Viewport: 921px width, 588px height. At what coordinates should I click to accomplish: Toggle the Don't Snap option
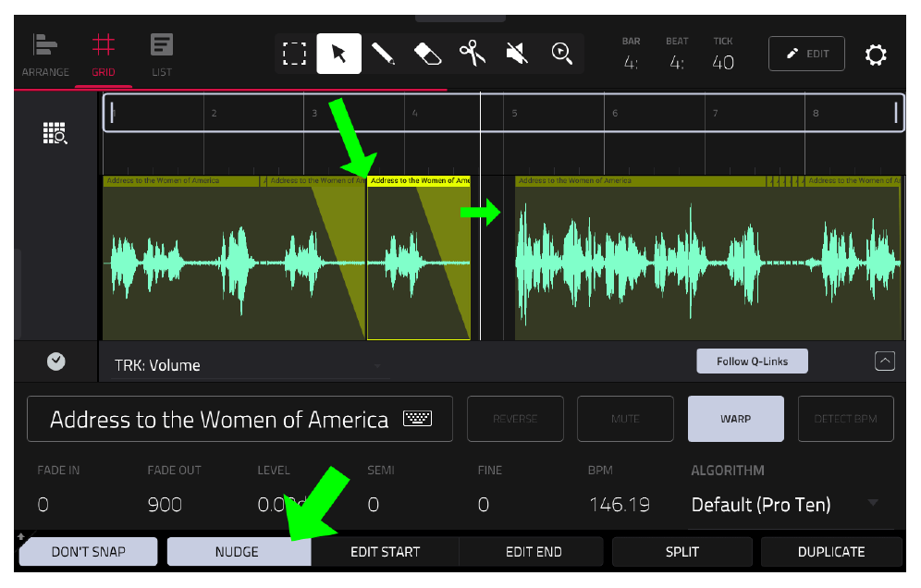pos(89,552)
